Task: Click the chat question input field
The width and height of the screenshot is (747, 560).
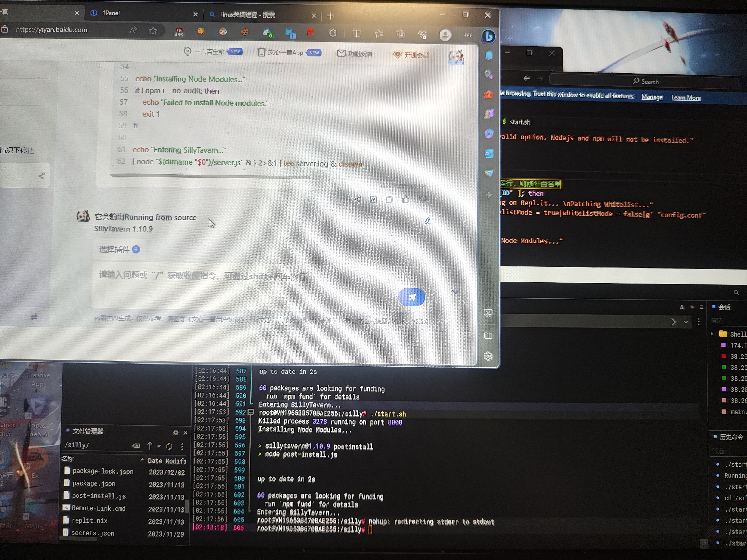Action: point(262,286)
